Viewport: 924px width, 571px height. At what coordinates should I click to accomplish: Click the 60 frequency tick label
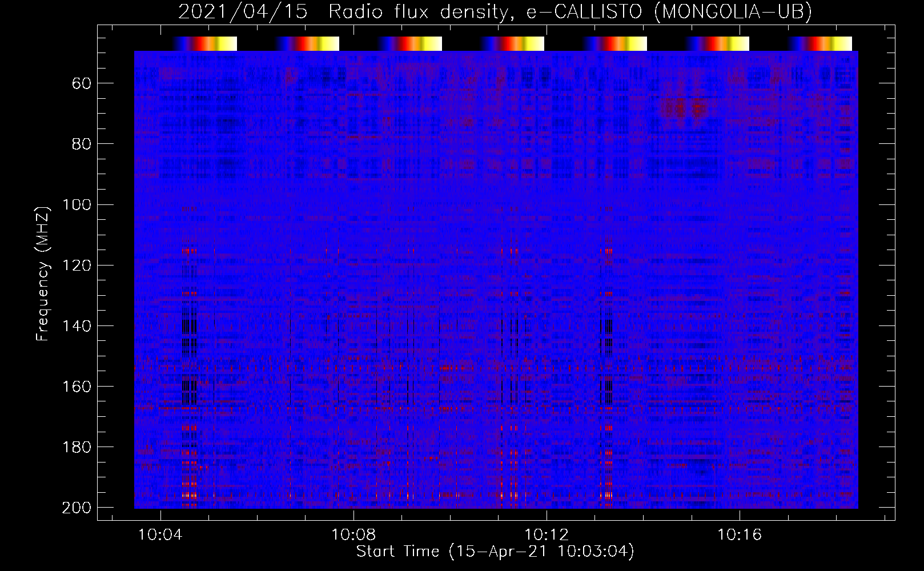[82, 84]
